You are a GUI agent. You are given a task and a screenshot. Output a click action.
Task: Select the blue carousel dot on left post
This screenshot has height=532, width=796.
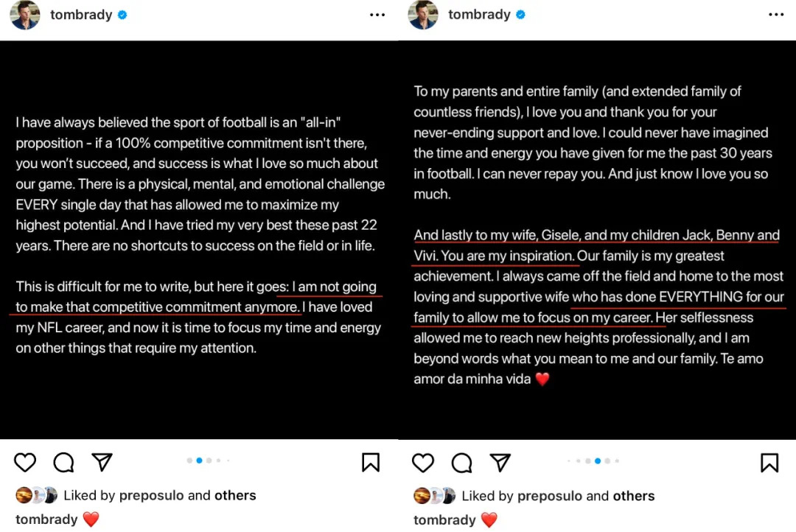200,461
